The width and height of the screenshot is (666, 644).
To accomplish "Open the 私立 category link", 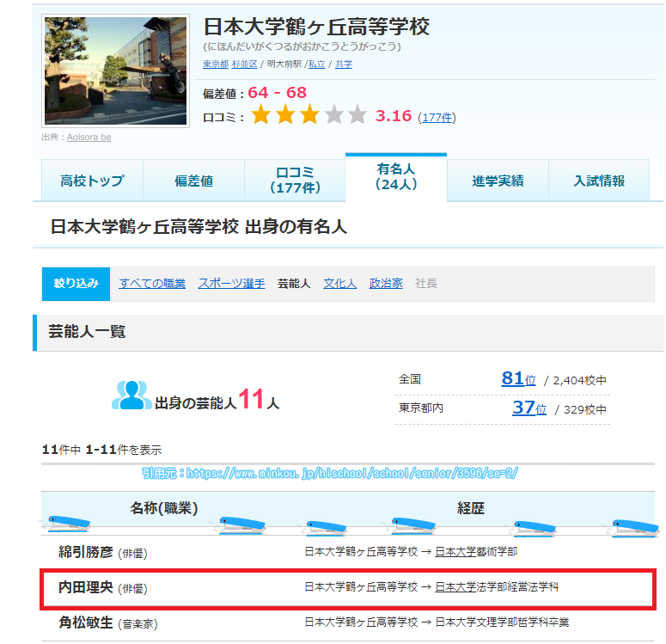I will click(x=316, y=64).
